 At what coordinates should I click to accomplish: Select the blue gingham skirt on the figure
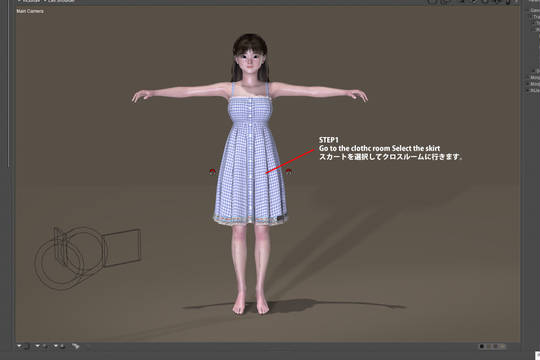pyautogui.click(x=251, y=176)
